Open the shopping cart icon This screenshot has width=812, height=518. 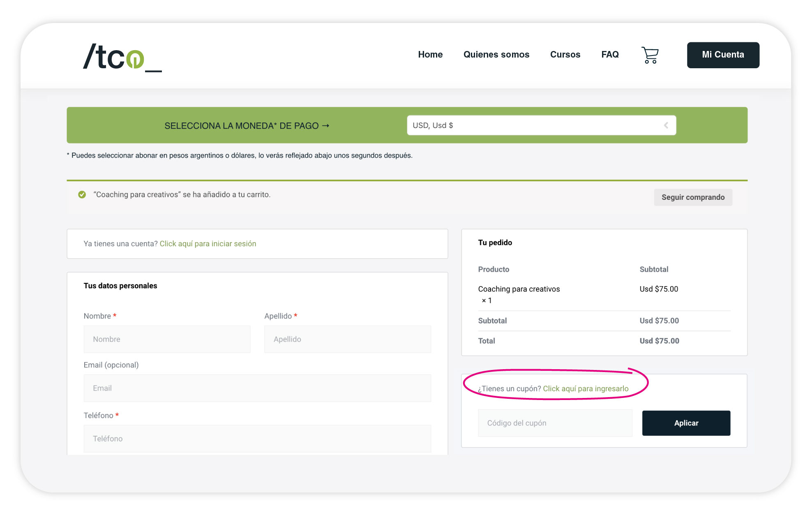(650, 55)
